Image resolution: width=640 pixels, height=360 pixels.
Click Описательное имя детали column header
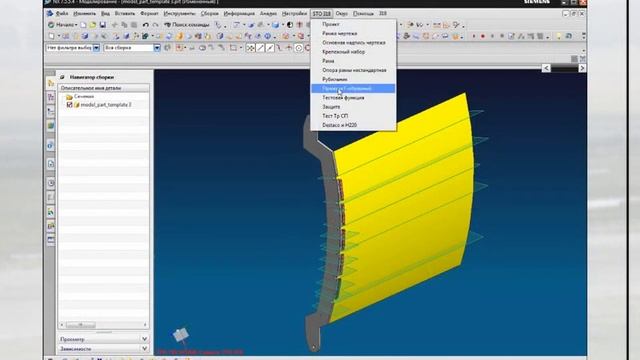pos(104,88)
